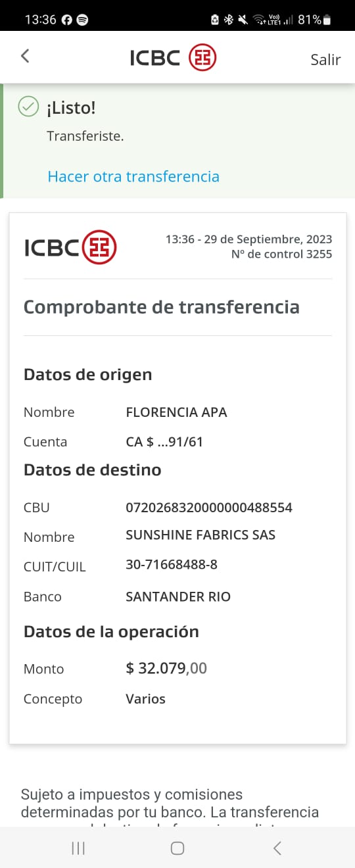Viewport: 355px width, 868px height.
Task: Tap the Nº de control 3255 text
Action: click(x=281, y=254)
